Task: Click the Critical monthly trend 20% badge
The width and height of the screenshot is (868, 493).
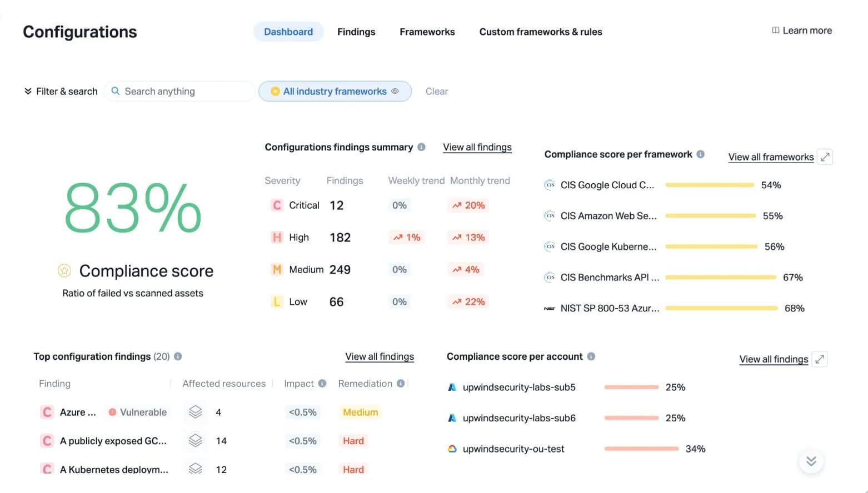Action: [468, 205]
